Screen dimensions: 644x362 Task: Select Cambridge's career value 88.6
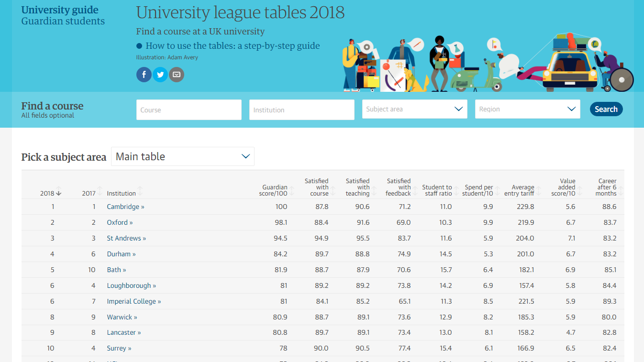(610, 207)
